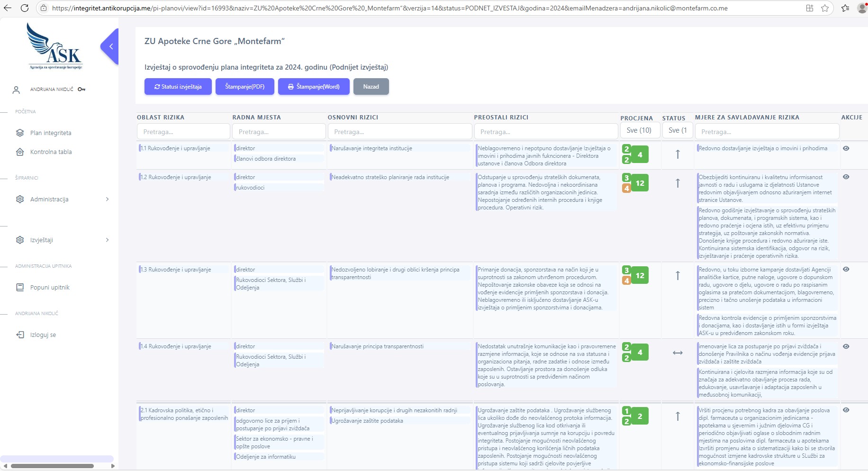Click 'članovi odbora direktora' in row 1.1
Viewport: 868px width, 471px height.
pos(266,159)
